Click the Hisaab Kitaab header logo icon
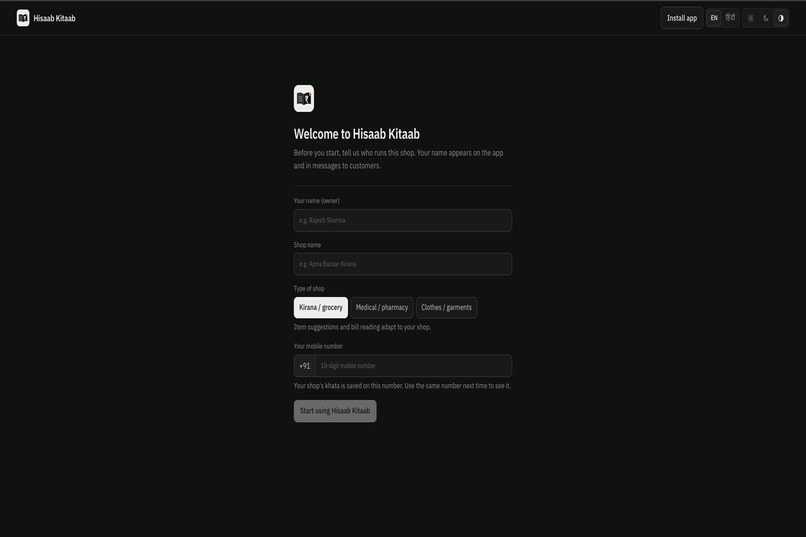 click(23, 18)
